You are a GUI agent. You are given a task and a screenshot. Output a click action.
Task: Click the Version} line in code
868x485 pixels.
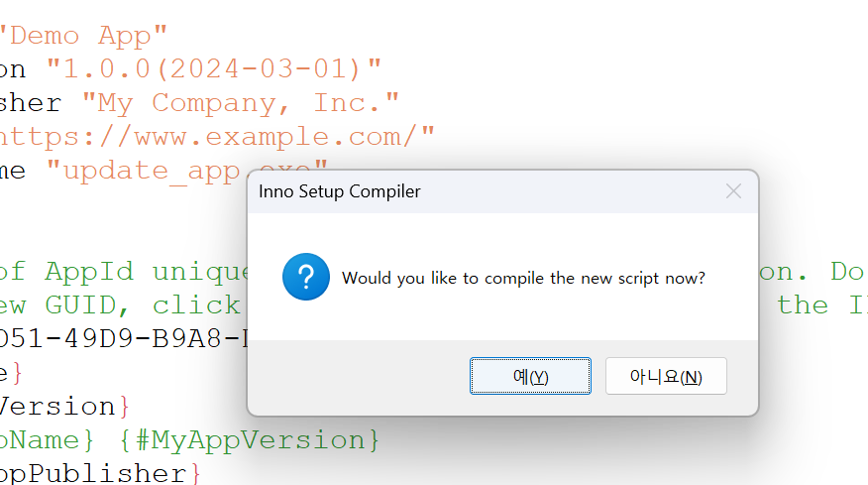click(x=64, y=407)
